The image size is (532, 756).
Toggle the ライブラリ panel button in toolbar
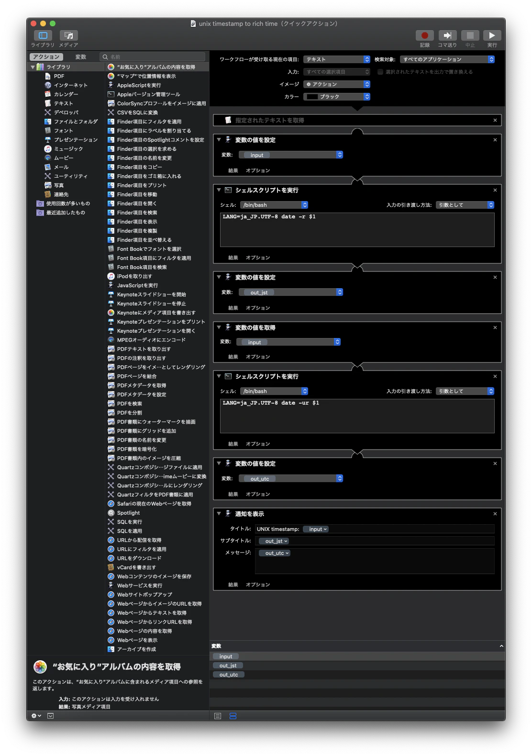(43, 35)
